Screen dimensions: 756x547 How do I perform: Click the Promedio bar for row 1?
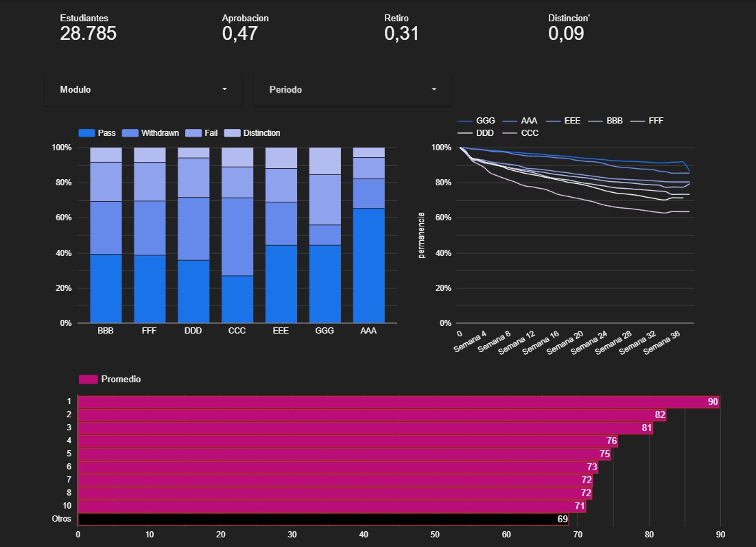coord(399,401)
